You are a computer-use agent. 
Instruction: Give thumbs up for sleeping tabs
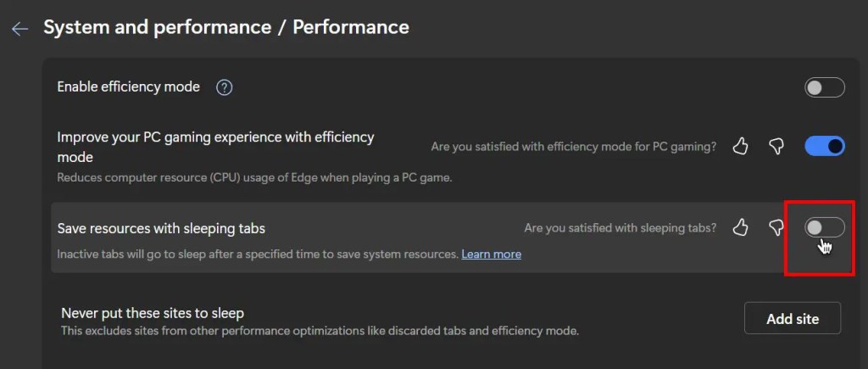coord(740,227)
